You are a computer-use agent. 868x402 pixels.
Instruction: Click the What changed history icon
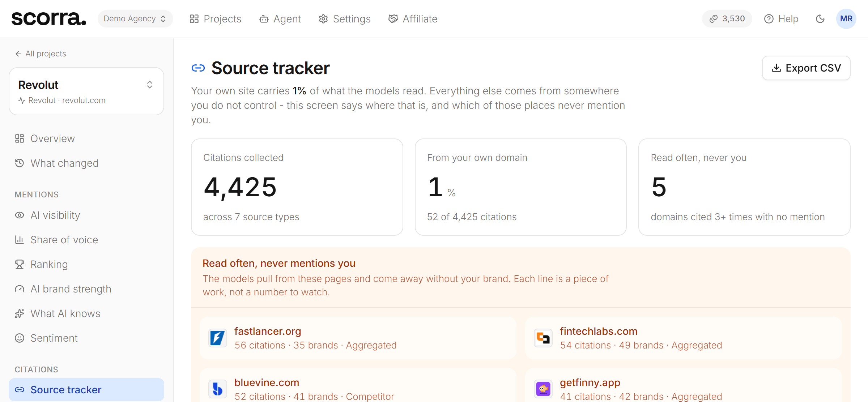tap(20, 163)
